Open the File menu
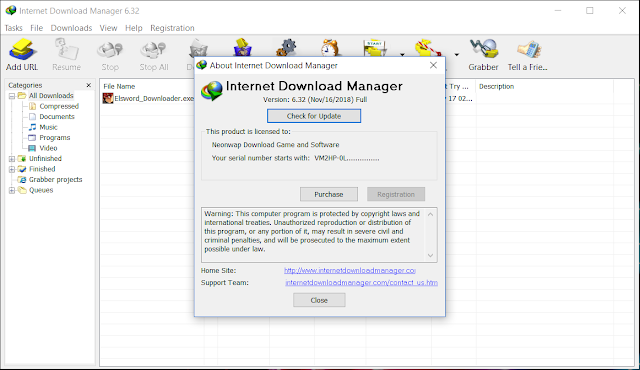640x370 pixels. pyautogui.click(x=36, y=28)
